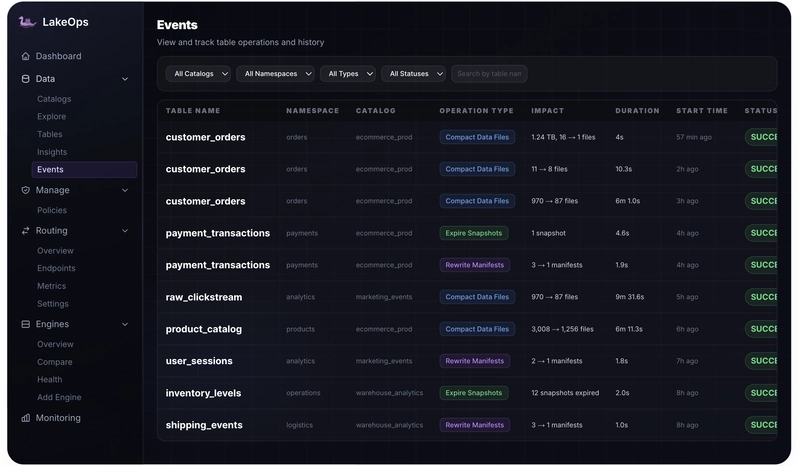Viewport: 800px width, 466px height.
Task: Open the raw_clickstream table row
Action: point(467,297)
